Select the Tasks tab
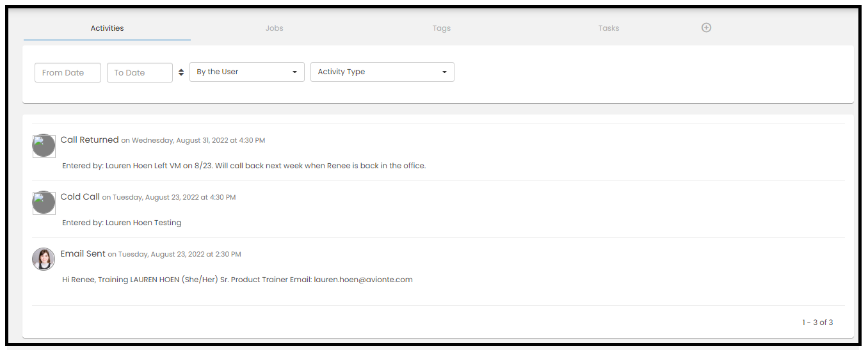The width and height of the screenshot is (868, 350). pyautogui.click(x=608, y=28)
